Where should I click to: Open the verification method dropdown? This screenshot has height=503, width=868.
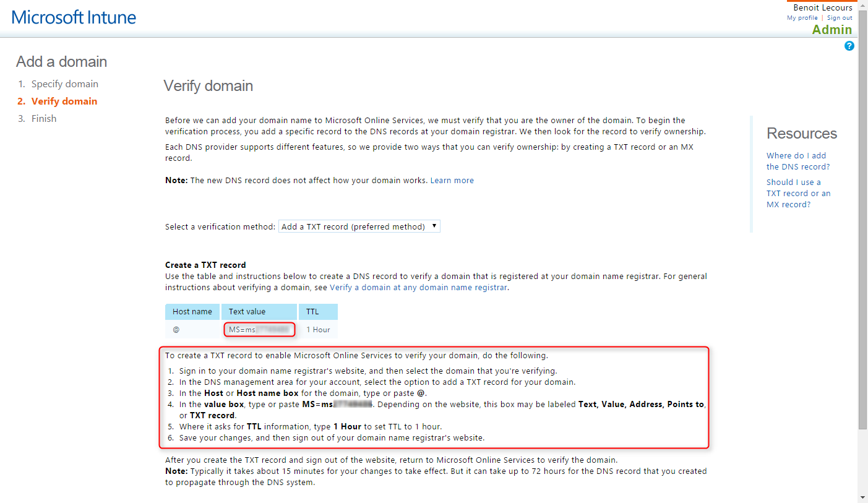pyautogui.click(x=359, y=226)
